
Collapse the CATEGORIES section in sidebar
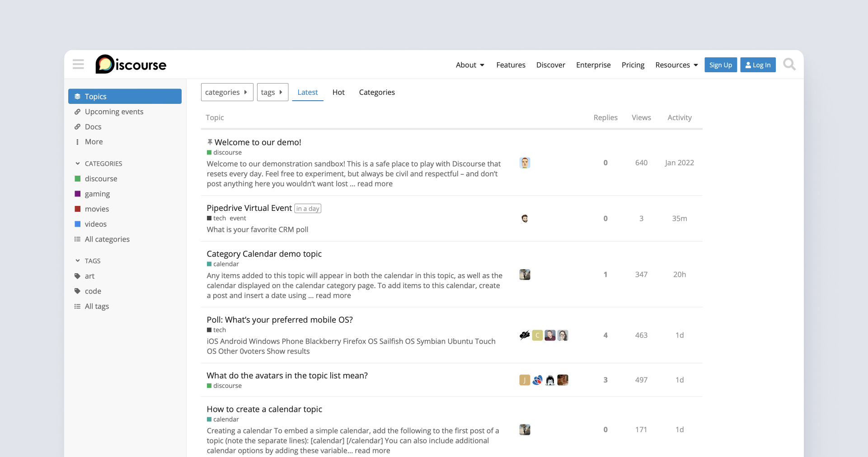coord(77,163)
